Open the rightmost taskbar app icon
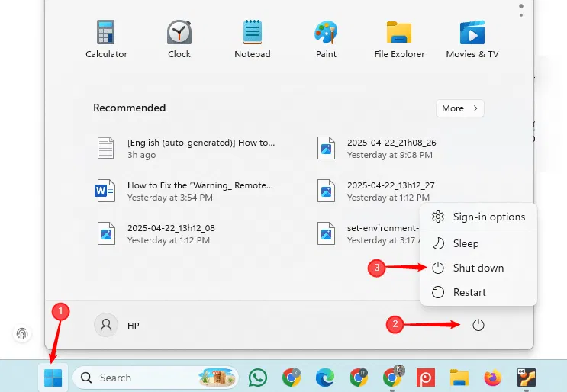The height and width of the screenshot is (392, 567). (x=527, y=378)
